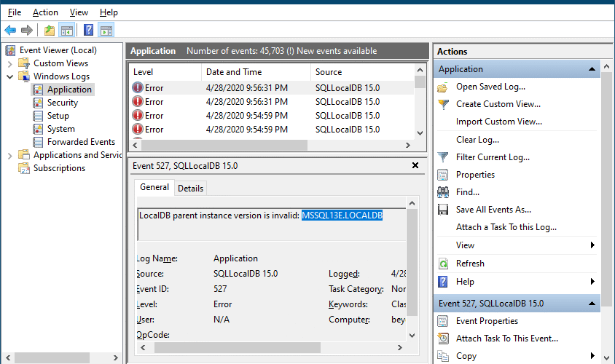
Task: Click the Open Saved Log folder icon
Action: (443, 87)
